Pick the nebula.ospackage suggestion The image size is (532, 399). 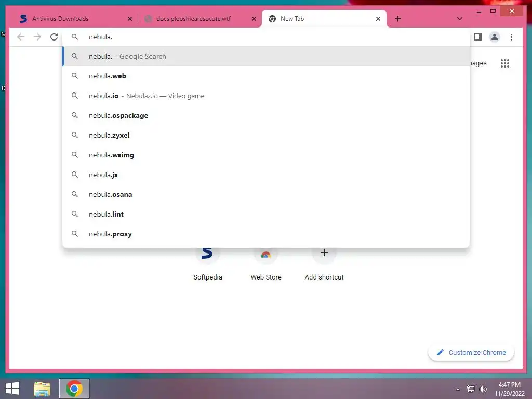click(x=266, y=115)
